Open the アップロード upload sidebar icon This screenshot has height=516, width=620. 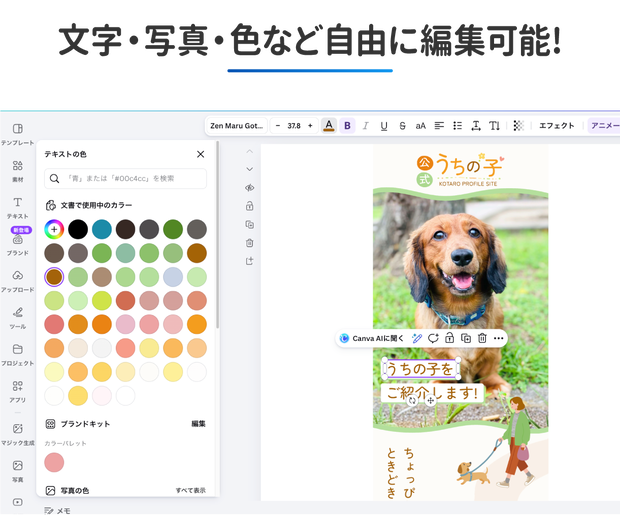coord(18,281)
